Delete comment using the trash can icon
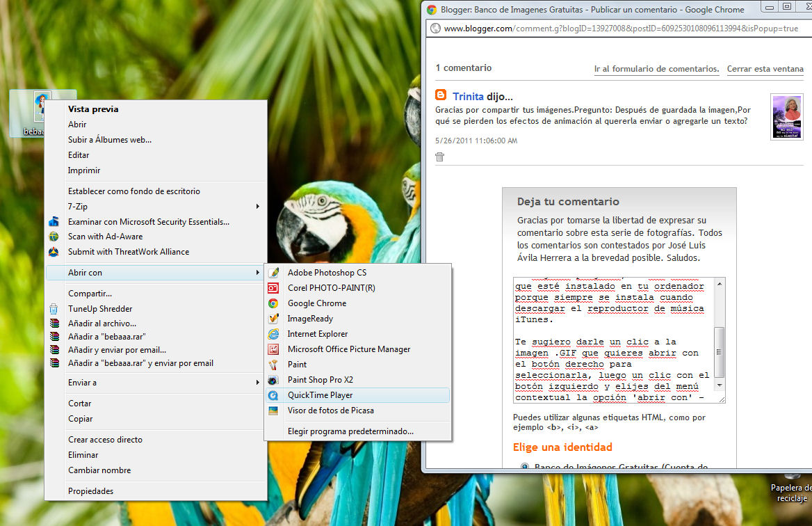This screenshot has height=526, width=812. 439,157
